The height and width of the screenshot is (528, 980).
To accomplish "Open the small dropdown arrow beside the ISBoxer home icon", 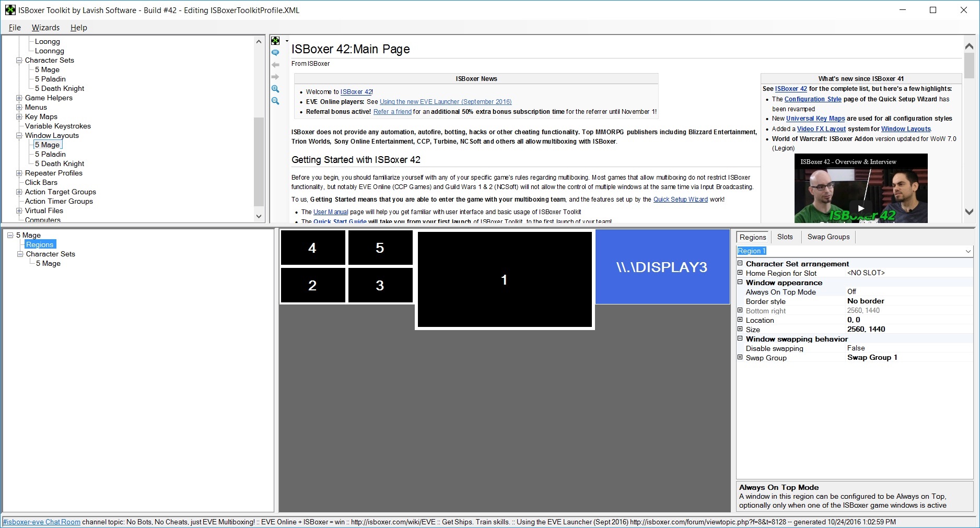I will pos(287,41).
